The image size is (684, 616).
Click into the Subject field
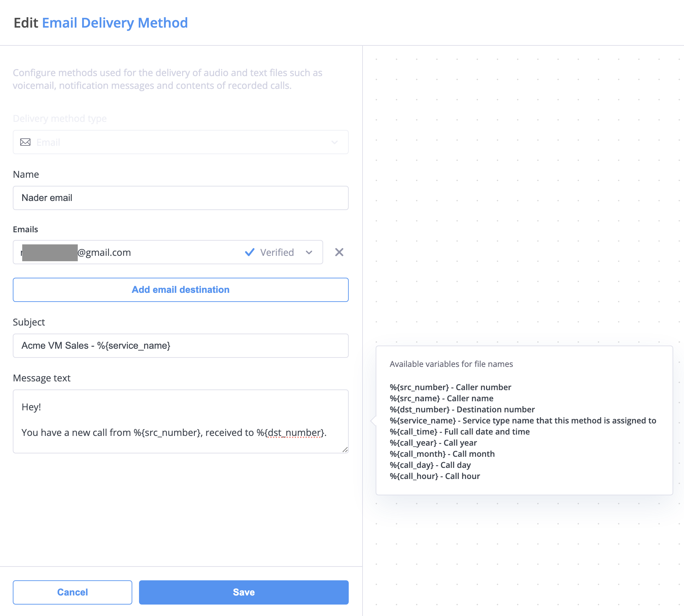pyautogui.click(x=180, y=346)
